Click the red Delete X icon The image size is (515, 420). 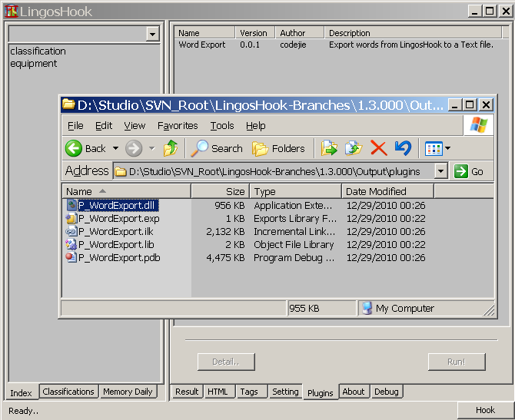coord(379,148)
